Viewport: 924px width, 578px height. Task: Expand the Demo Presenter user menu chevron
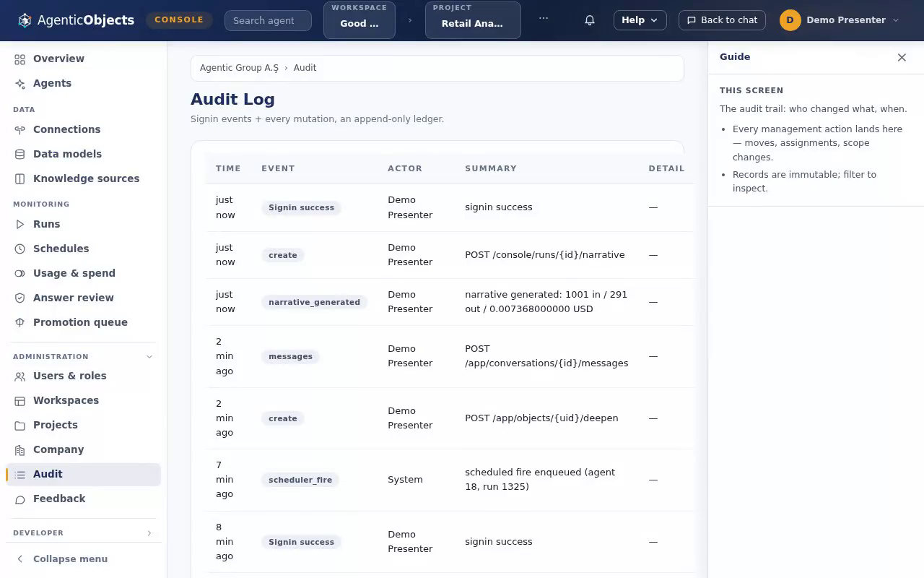tap(896, 20)
